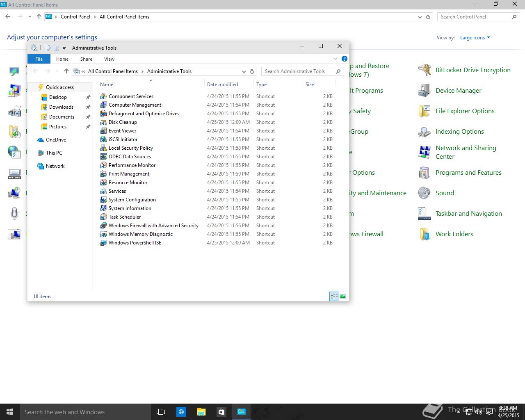Open the View by Large icons dropdown

tap(475, 38)
